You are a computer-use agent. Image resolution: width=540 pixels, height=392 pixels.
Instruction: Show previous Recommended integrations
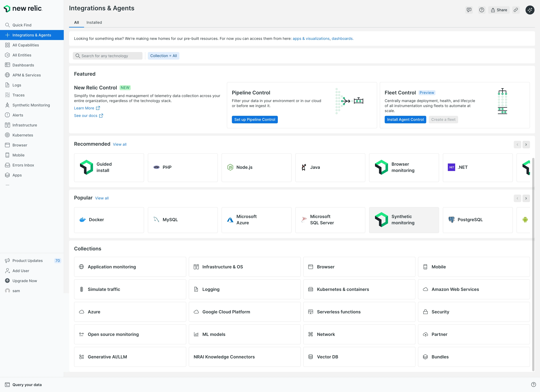(x=517, y=145)
